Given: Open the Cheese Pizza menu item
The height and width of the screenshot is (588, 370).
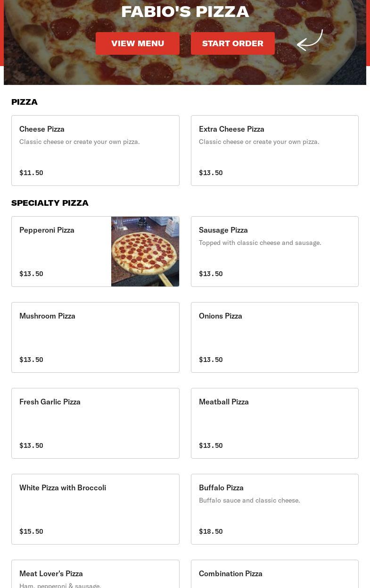Looking at the screenshot, I should pyautogui.click(x=95, y=150).
